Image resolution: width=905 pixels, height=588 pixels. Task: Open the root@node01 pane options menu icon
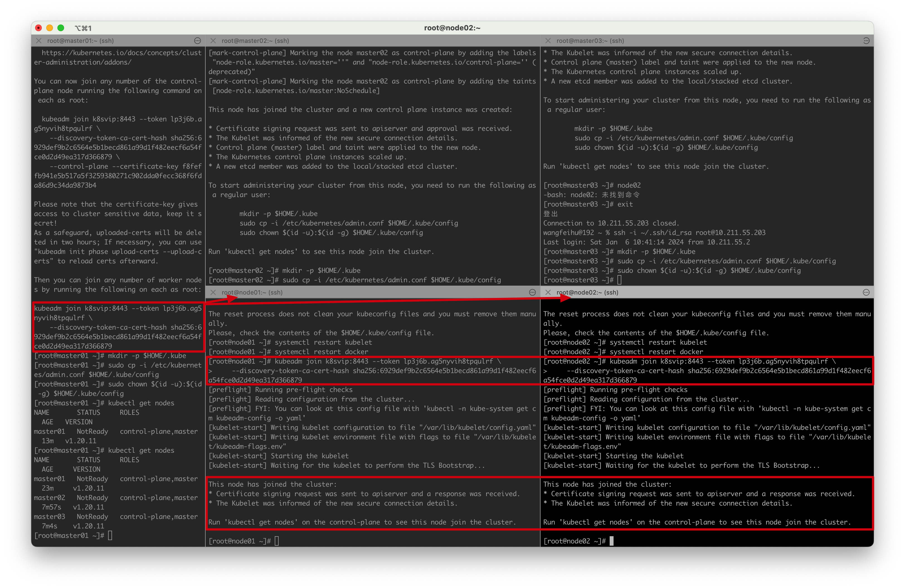pyautogui.click(x=532, y=292)
